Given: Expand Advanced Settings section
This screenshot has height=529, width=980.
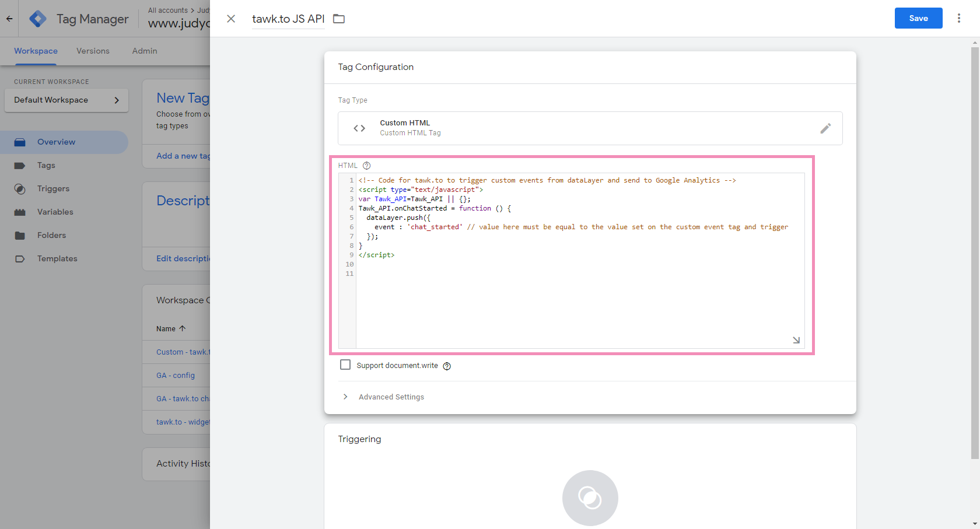Looking at the screenshot, I should 383,397.
